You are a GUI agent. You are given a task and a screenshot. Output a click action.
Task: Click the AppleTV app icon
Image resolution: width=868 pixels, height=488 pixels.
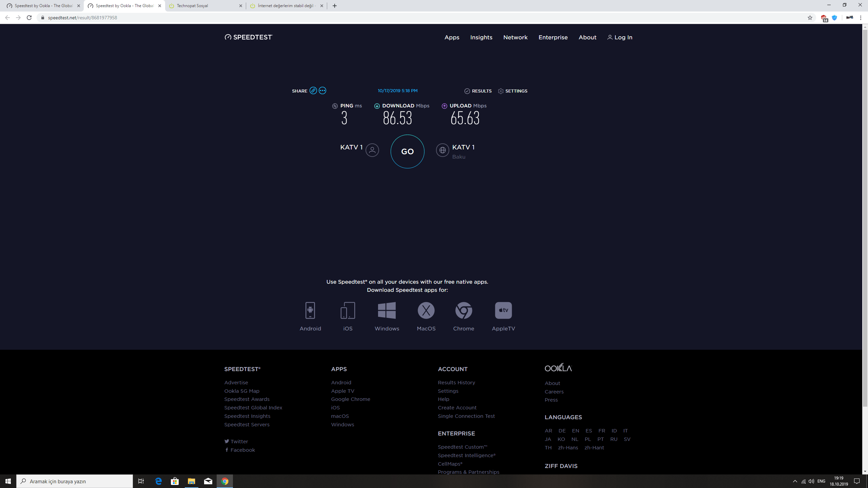503,310
